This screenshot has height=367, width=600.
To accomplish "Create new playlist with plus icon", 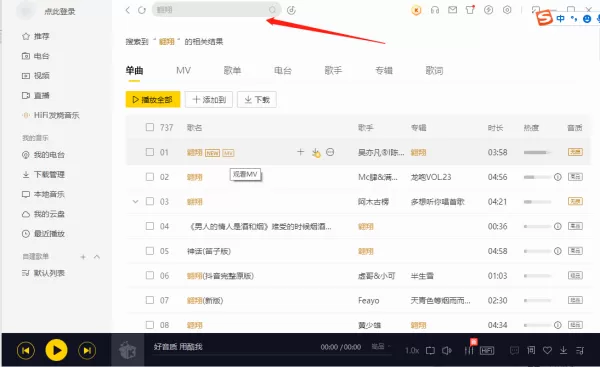I will pyautogui.click(x=83, y=257).
